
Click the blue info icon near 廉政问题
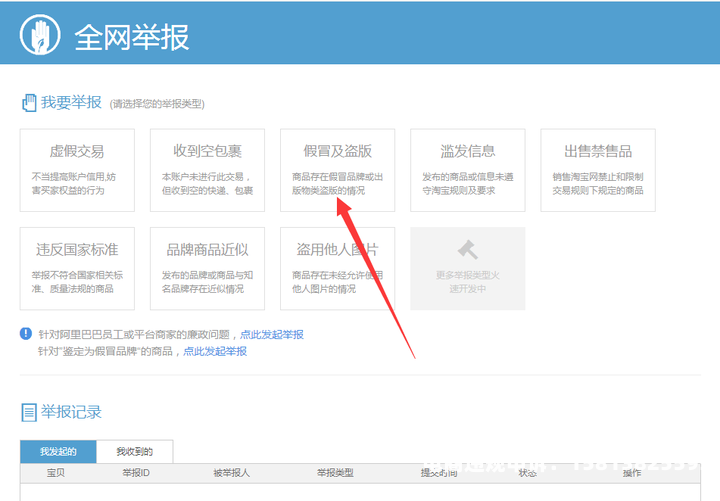[26, 334]
